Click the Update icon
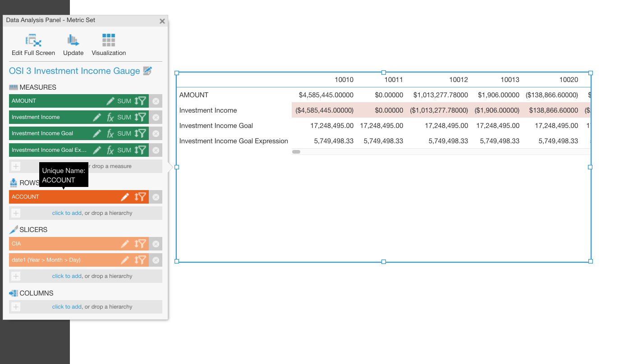Screen dimensions: 624x364 coord(73,40)
